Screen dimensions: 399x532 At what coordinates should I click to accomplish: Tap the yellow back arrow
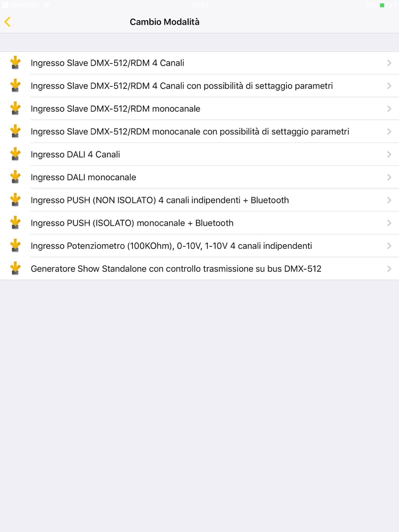[8, 22]
